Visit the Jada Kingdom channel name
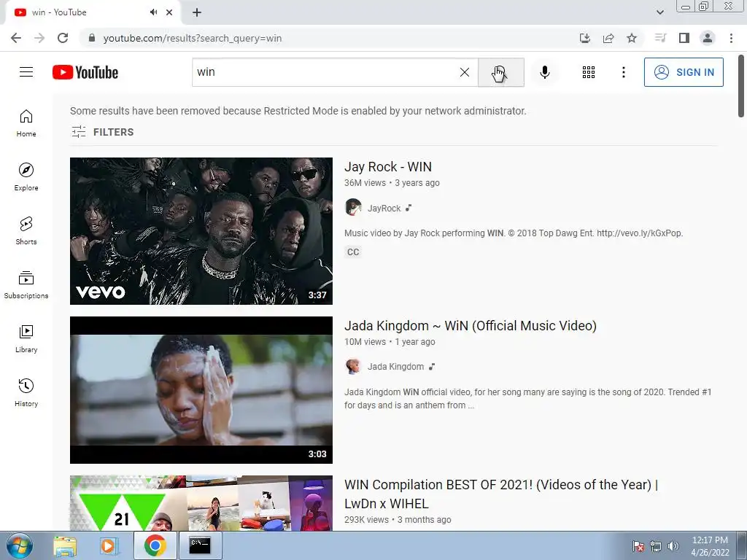Viewport: 747px width, 560px height. pos(395,367)
